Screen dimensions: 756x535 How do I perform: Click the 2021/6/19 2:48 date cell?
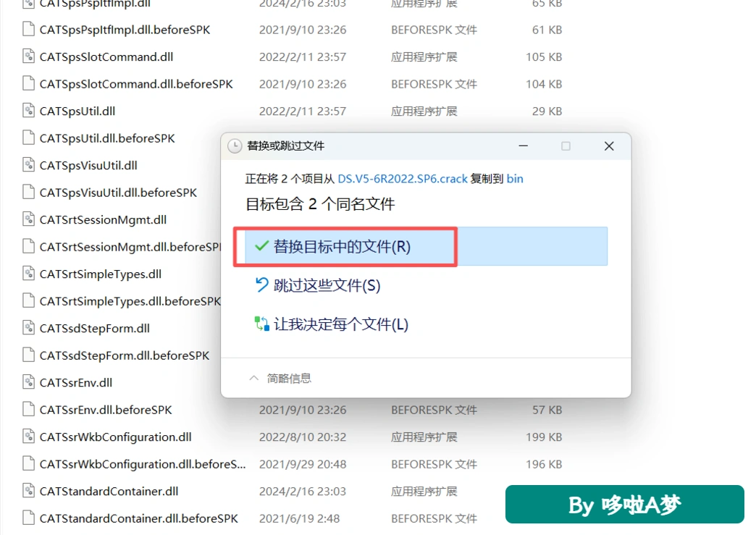pyautogui.click(x=299, y=518)
